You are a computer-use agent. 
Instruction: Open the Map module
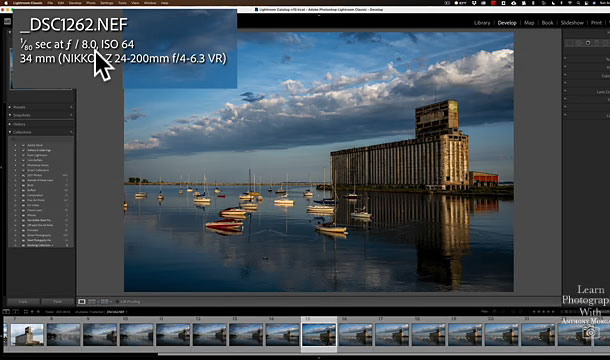(x=529, y=23)
